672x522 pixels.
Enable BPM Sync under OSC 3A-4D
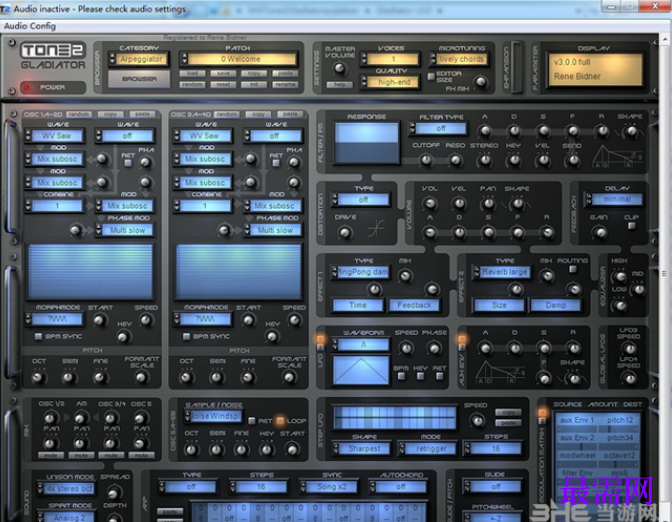click(x=186, y=336)
